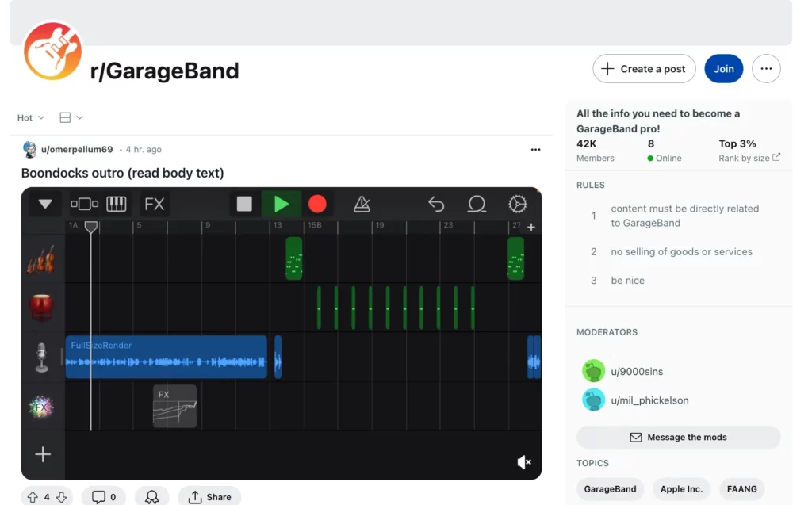This screenshot has width=812, height=505.
Task: Select the piano keyboard icon
Action: (117, 205)
